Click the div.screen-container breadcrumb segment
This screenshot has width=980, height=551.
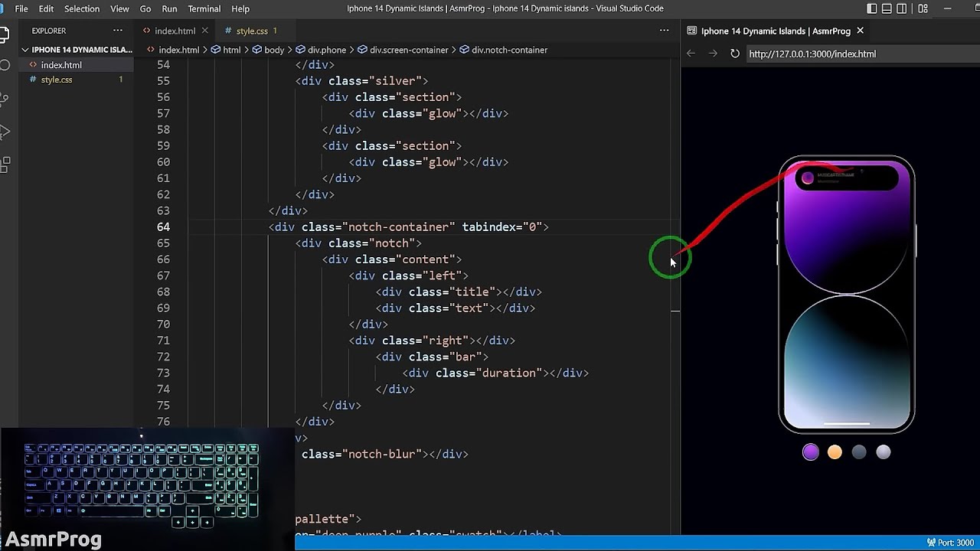click(x=409, y=50)
